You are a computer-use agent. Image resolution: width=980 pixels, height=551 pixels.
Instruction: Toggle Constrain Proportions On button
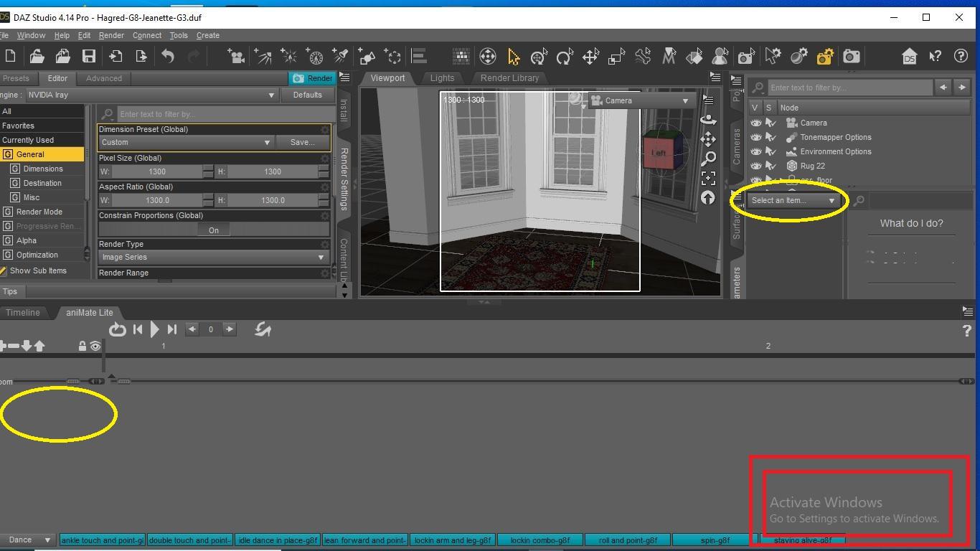(213, 230)
